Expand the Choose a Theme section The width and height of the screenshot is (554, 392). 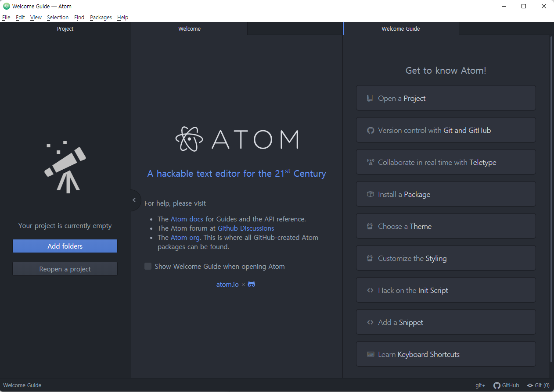(x=446, y=226)
